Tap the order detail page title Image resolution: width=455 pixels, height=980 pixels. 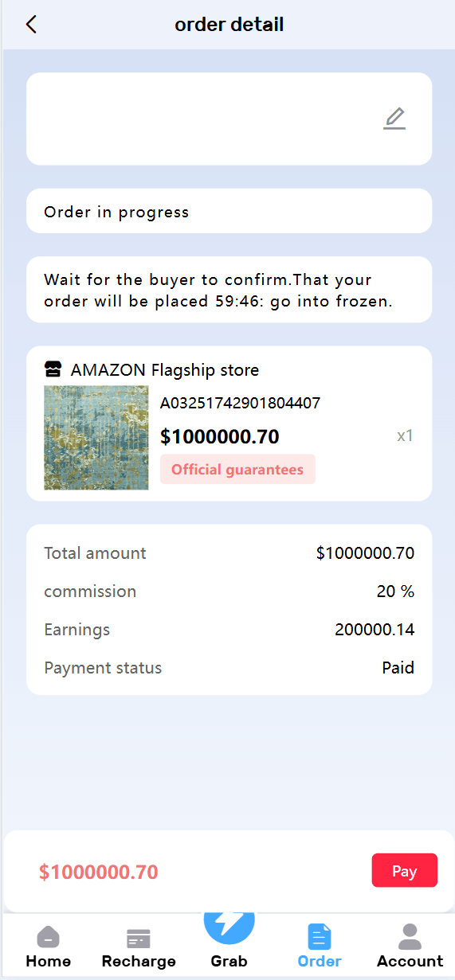(x=229, y=25)
